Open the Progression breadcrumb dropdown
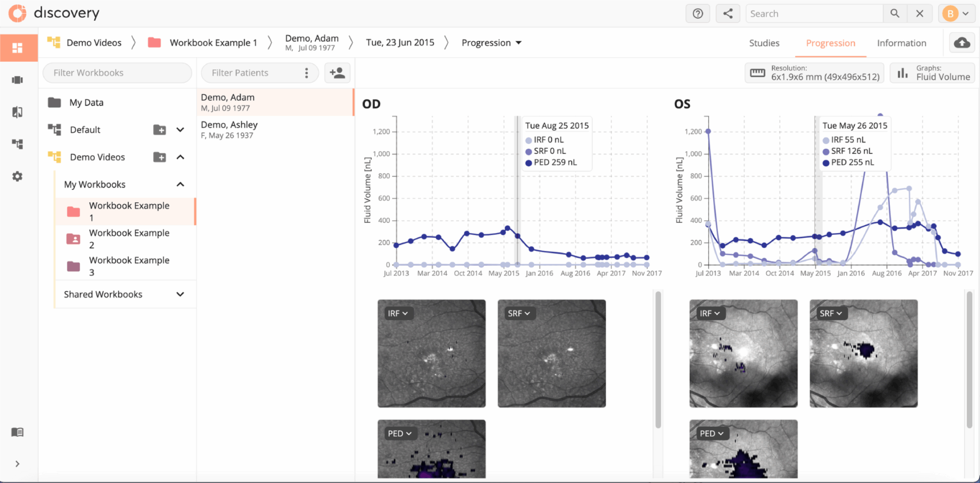Viewport: 980px width, 483px height. (492, 43)
